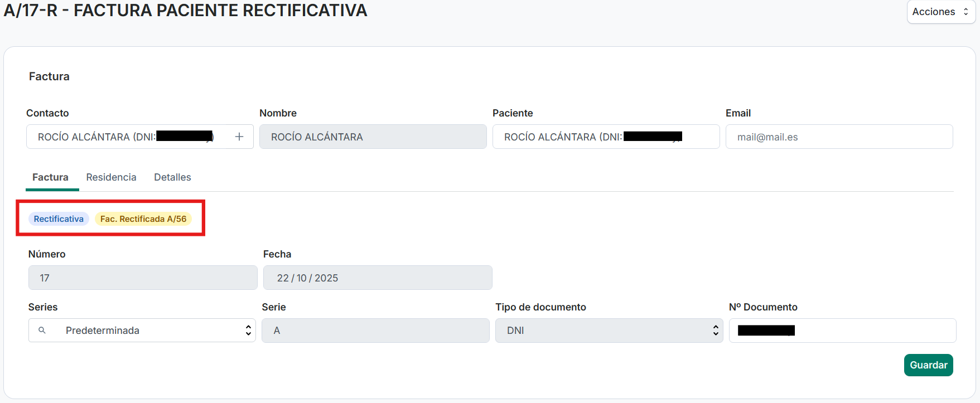Click the blue Rectificativa badge
The height and width of the screenshot is (403, 980).
pos(59,219)
